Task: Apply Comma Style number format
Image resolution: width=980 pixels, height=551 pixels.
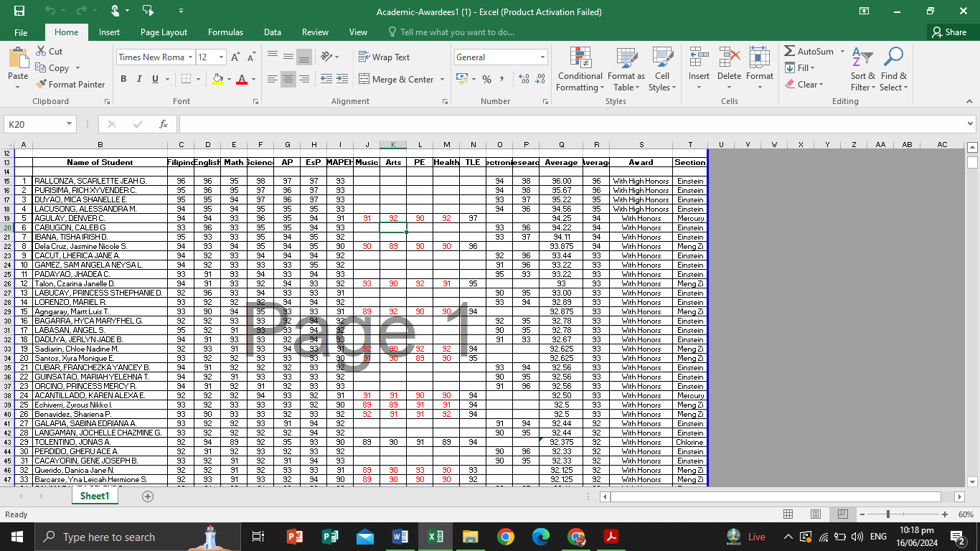Action: 502,79
